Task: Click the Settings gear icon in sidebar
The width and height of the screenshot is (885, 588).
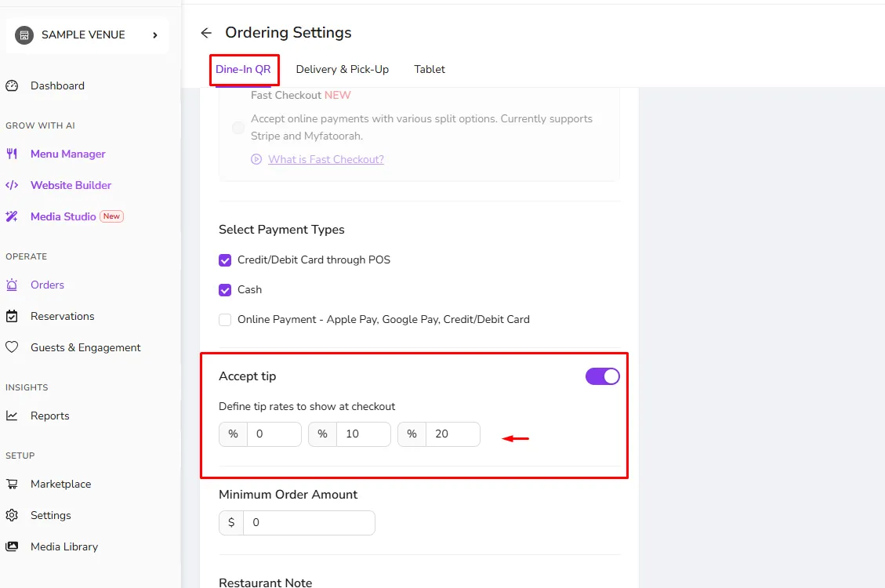Action: [12, 515]
